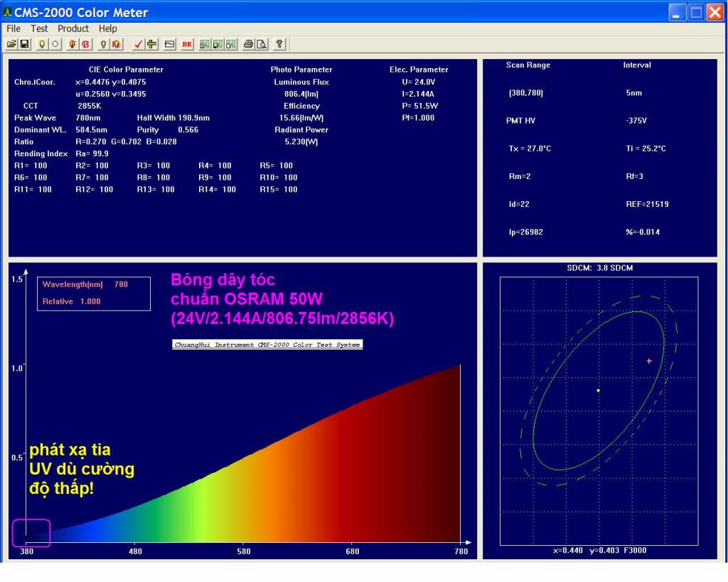728x582 pixels.
Task: Open the Help menu
Action: [108, 28]
